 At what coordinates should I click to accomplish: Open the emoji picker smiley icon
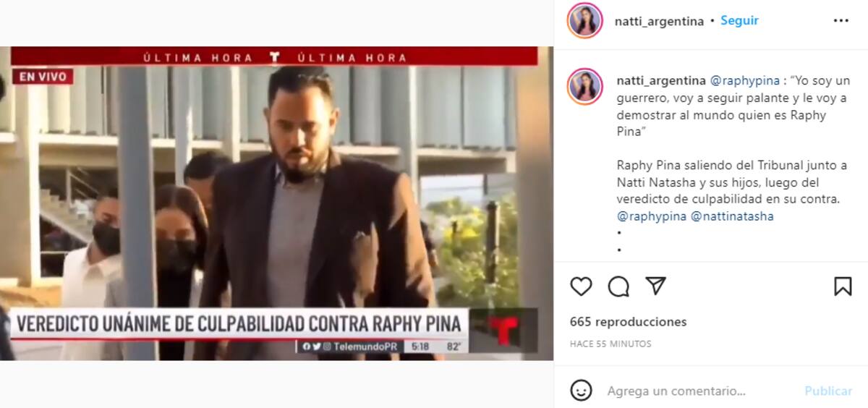coord(581,391)
